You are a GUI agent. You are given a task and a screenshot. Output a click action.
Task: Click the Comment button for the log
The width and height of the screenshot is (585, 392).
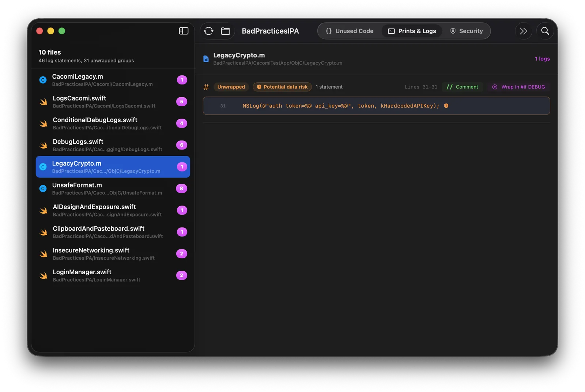[x=463, y=87]
